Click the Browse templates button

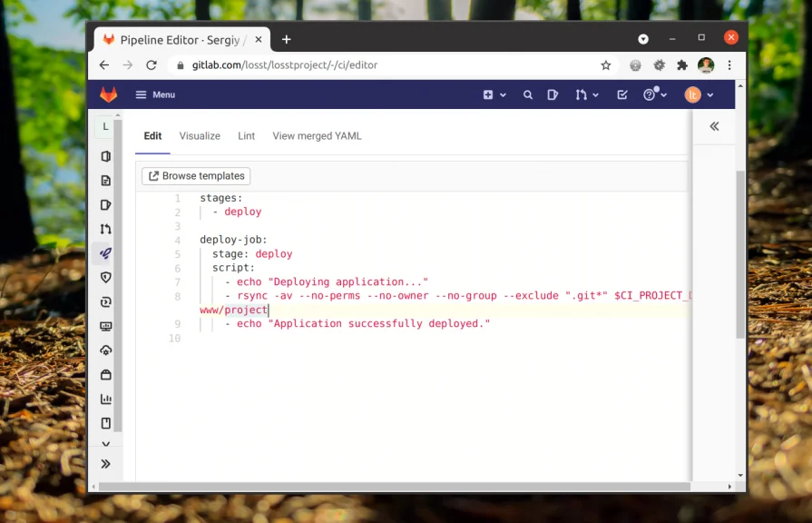(195, 175)
